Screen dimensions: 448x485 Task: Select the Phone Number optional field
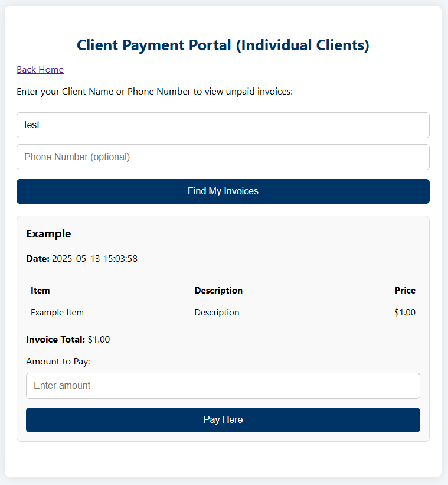point(223,157)
